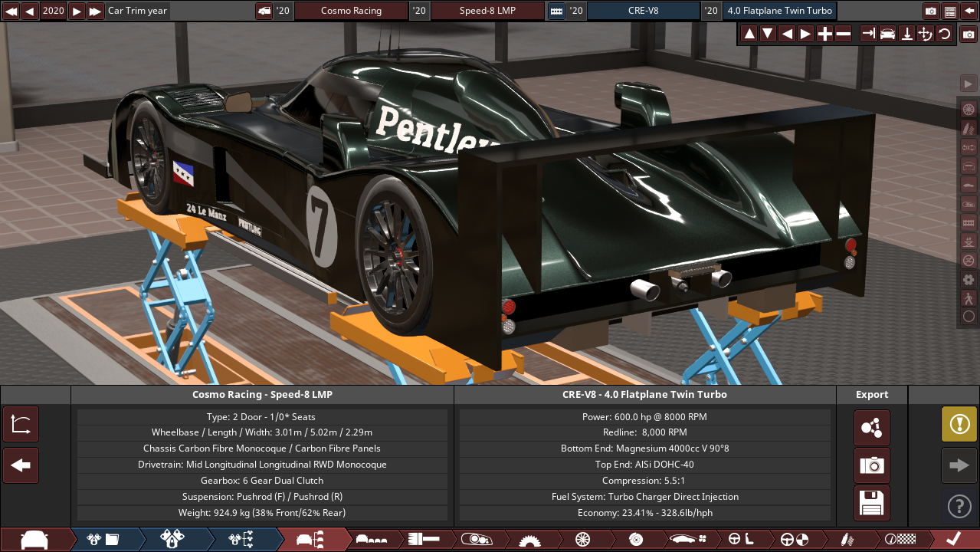Viewport: 980px width, 552px height.
Task: Switch to front car view icon
Action: (888, 34)
